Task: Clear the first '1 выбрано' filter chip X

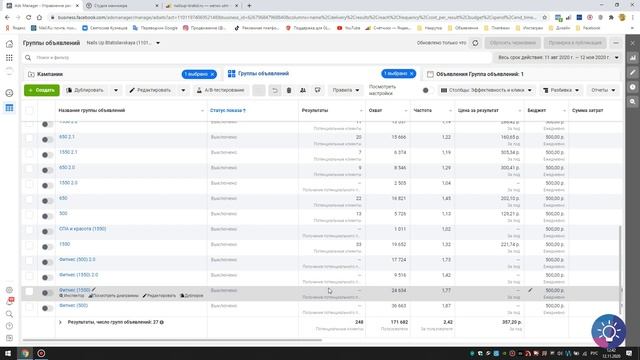Action: [213, 74]
